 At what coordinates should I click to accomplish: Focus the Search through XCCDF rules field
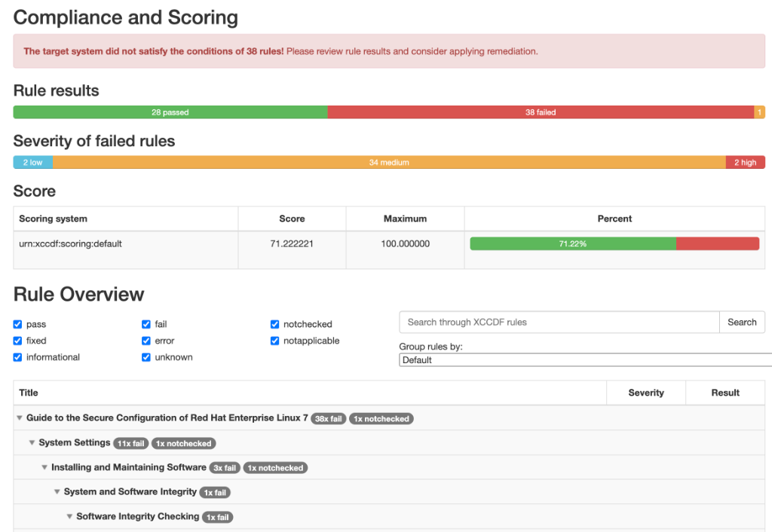click(x=559, y=322)
